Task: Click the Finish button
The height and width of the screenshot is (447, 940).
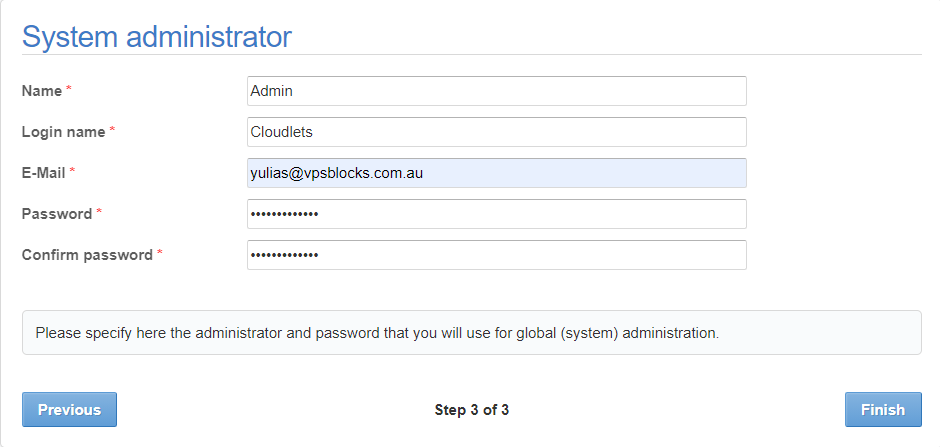Action: (x=883, y=410)
